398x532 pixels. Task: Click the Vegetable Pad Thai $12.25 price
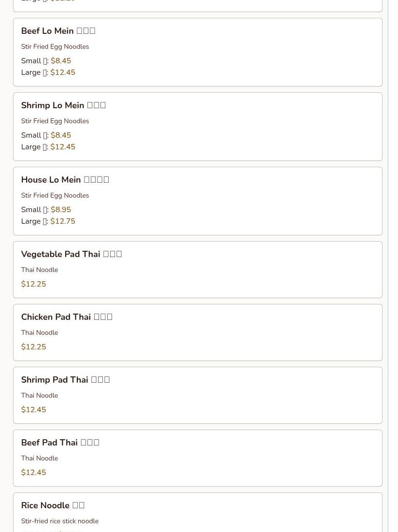point(33,284)
